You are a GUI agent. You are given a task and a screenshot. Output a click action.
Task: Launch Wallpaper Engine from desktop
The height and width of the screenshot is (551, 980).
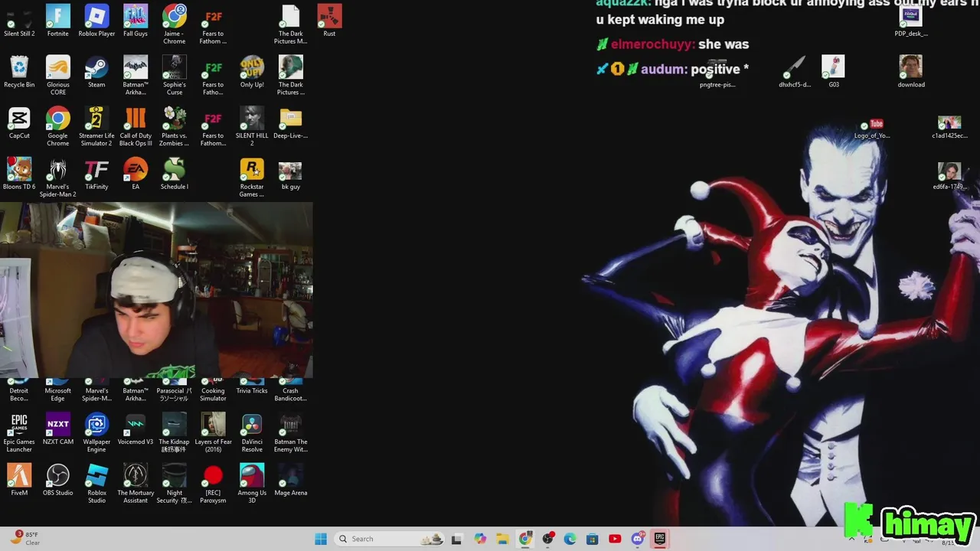[x=96, y=433]
